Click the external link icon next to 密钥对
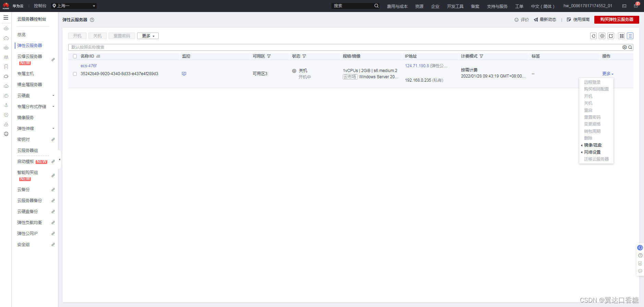 [x=53, y=140]
